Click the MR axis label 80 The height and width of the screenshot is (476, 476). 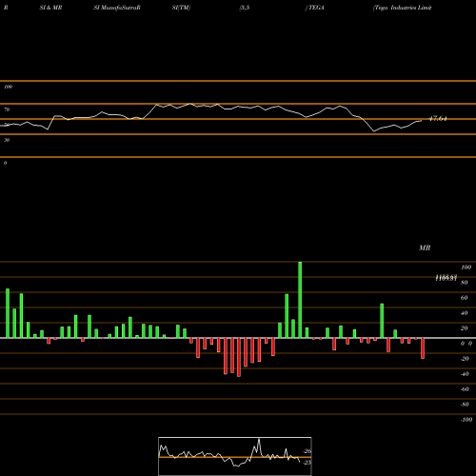[465, 283]
